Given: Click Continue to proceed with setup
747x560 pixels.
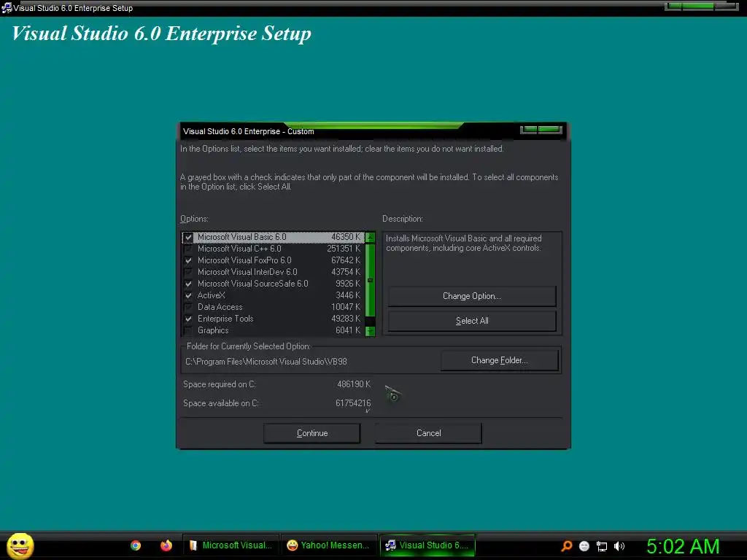Looking at the screenshot, I should click(x=312, y=433).
